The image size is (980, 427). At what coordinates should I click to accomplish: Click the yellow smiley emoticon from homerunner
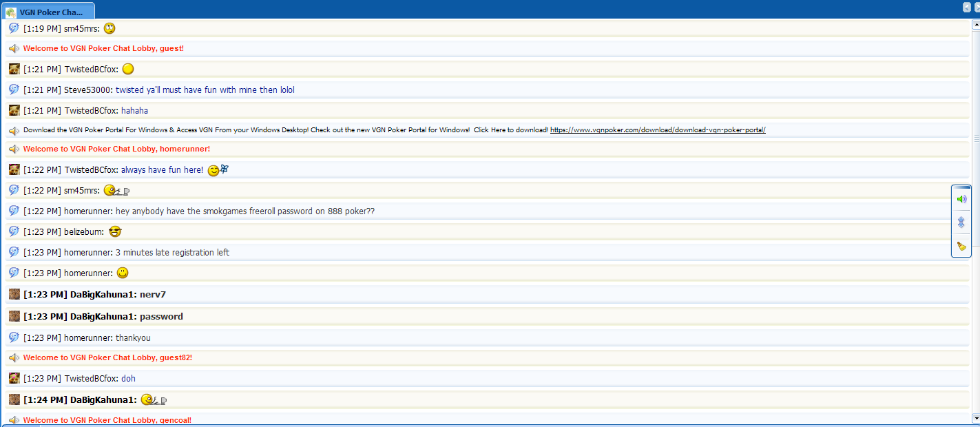tap(123, 273)
